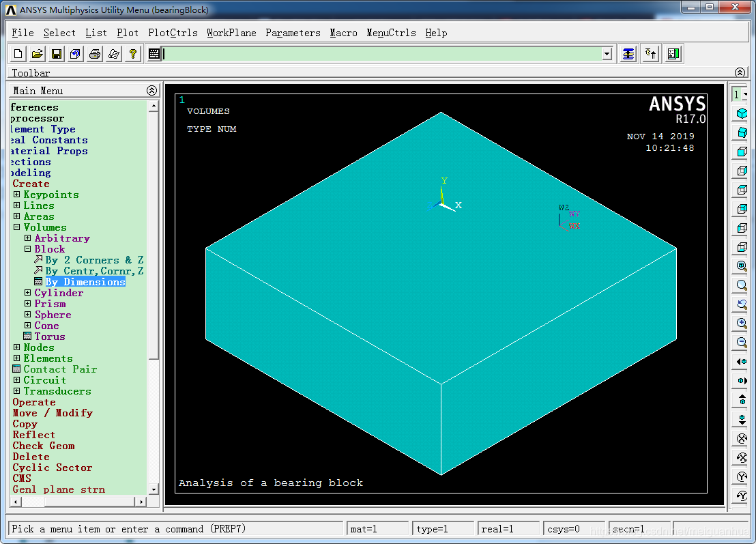The width and height of the screenshot is (756, 544).
Task: Click Move / Modify in Main Menu
Action: click(x=53, y=413)
